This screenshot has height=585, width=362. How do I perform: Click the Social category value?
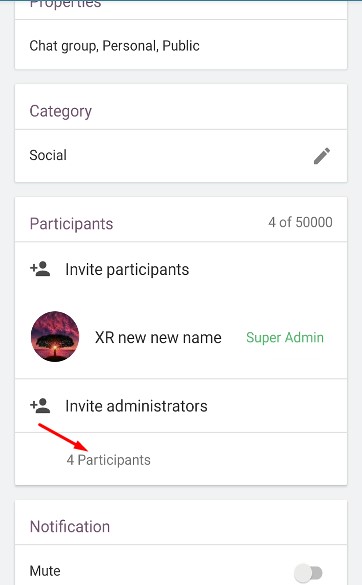point(48,155)
